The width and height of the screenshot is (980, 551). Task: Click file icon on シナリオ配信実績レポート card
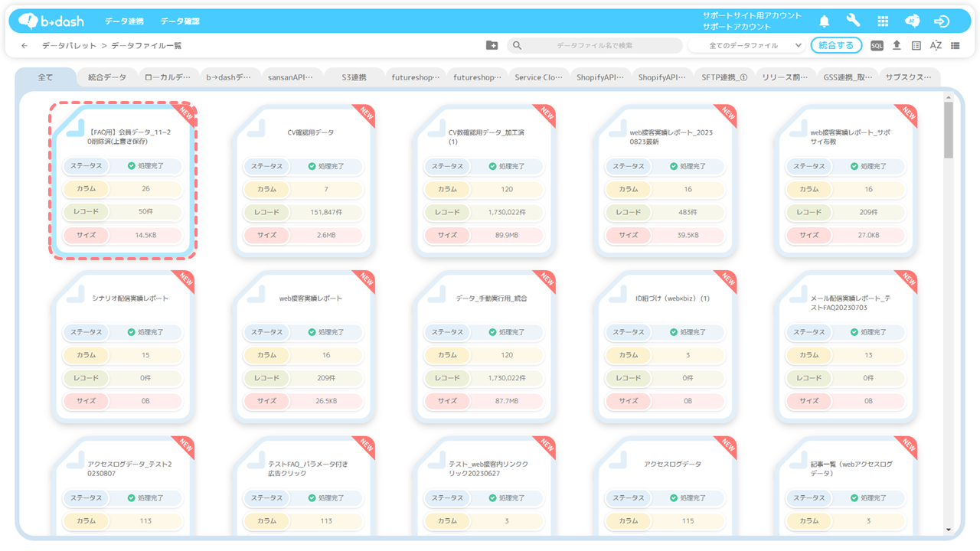pyautogui.click(x=75, y=296)
